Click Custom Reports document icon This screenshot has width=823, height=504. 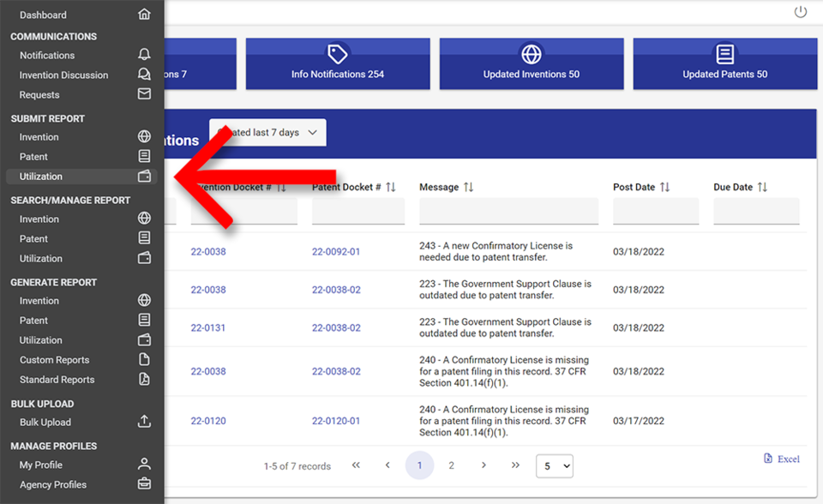point(144,360)
